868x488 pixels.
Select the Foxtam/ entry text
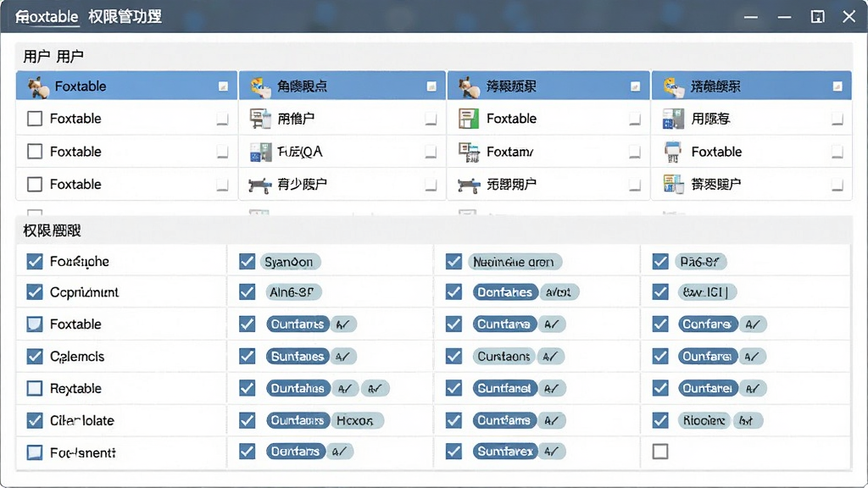(x=509, y=152)
